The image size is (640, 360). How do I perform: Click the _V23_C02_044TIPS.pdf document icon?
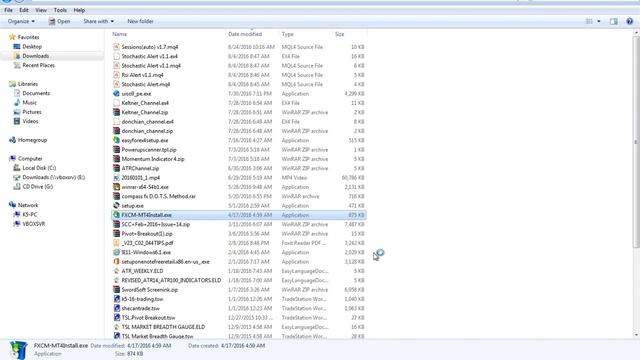[116, 243]
